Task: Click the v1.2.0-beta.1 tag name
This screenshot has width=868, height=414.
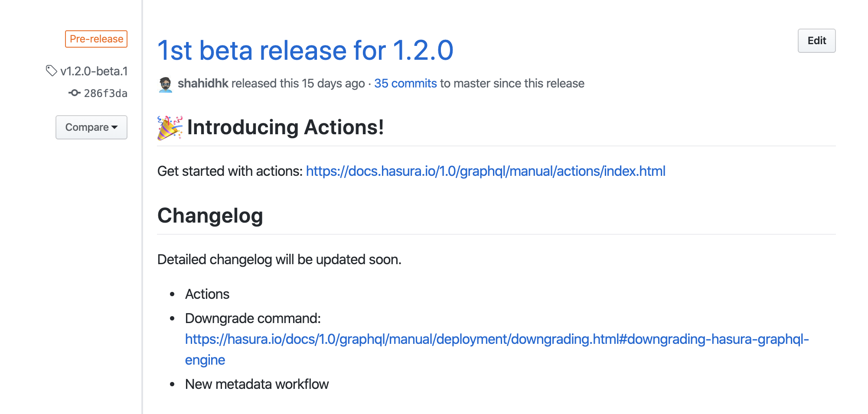Action: (x=94, y=71)
